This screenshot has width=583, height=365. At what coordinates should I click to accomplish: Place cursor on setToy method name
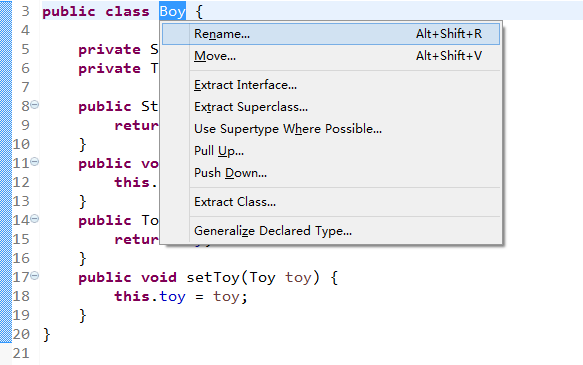click(213, 278)
